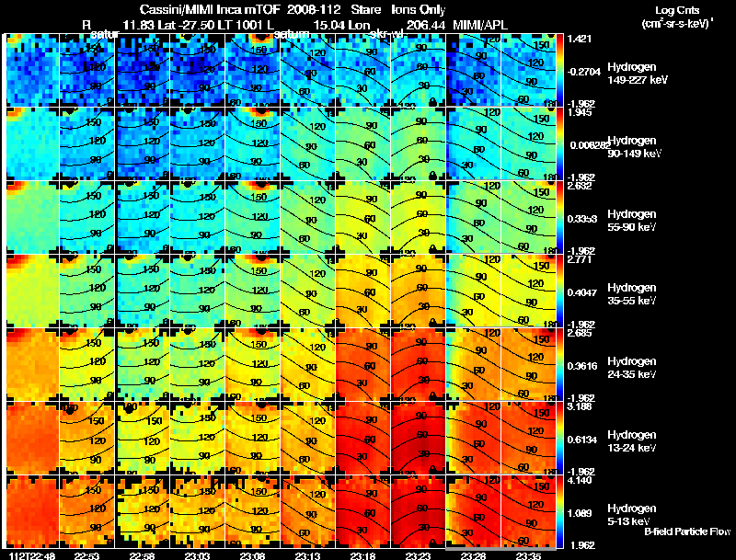Click the Hydrogen 5-13 keV row label
The height and width of the screenshot is (560, 736).
(631, 515)
